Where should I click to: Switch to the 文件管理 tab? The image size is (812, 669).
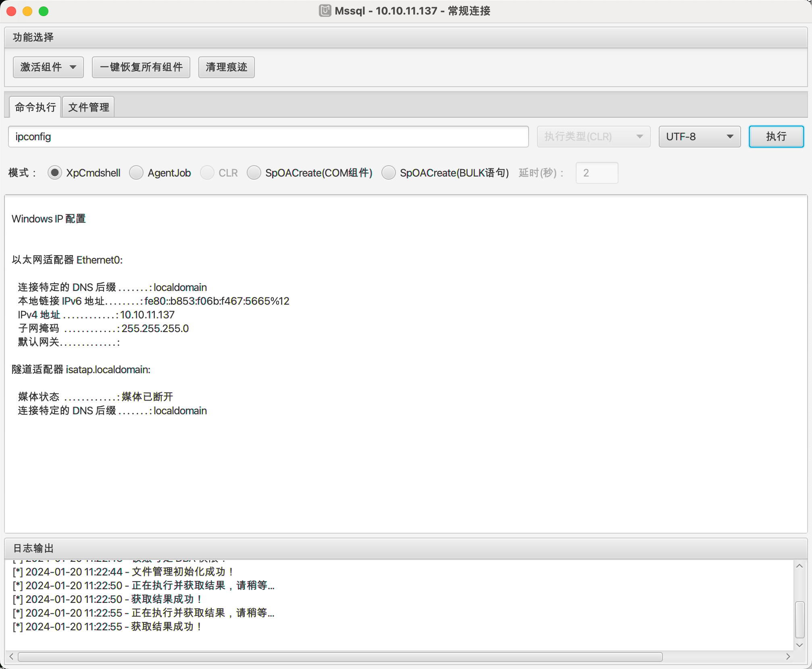tap(89, 107)
